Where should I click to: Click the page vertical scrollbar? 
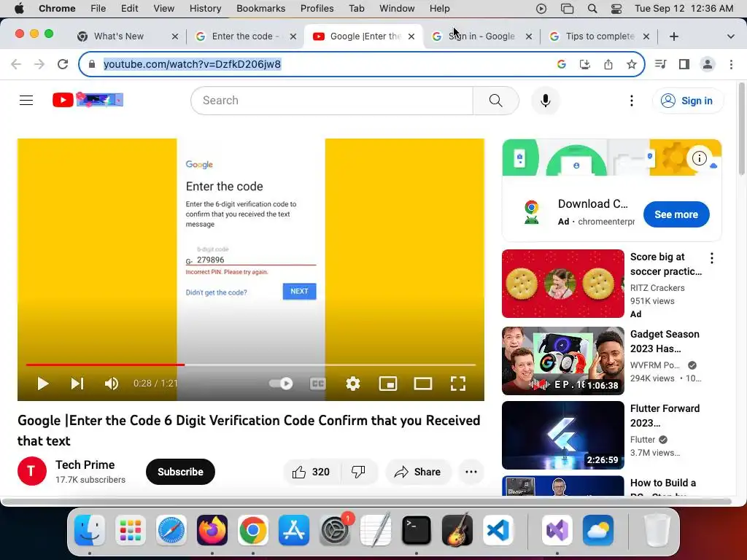click(741, 130)
